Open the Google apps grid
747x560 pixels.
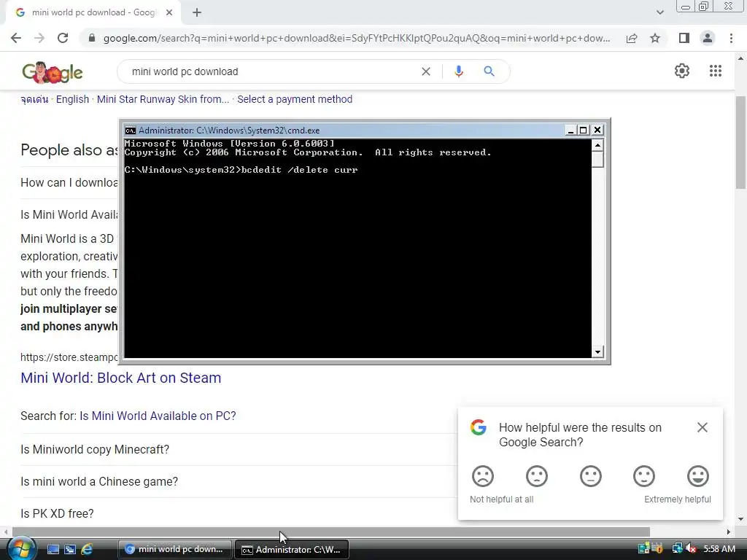point(716,71)
